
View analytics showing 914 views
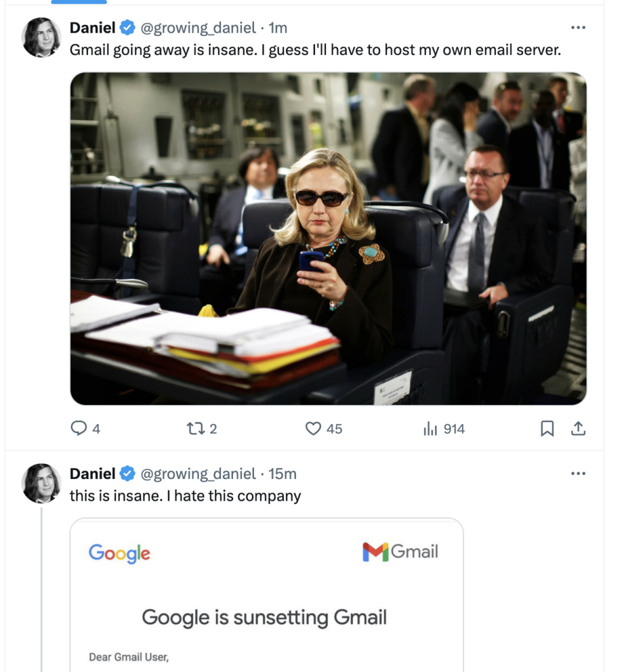(x=430, y=428)
